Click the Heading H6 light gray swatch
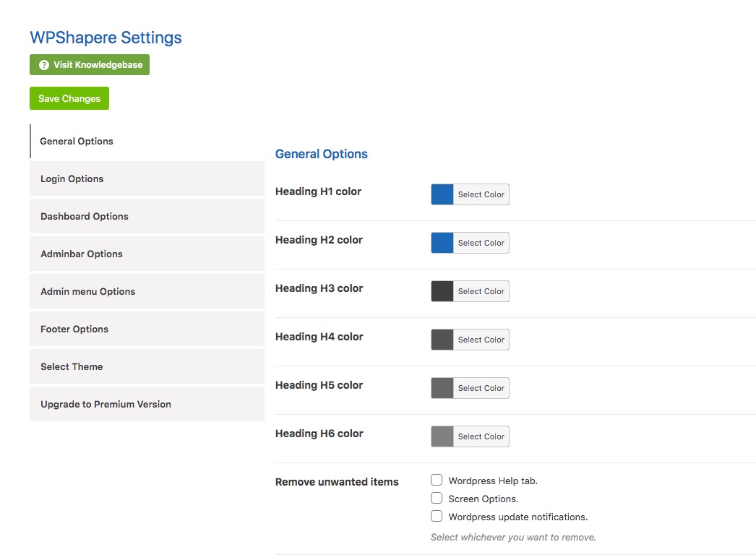The width and height of the screenshot is (756, 560). pos(442,436)
